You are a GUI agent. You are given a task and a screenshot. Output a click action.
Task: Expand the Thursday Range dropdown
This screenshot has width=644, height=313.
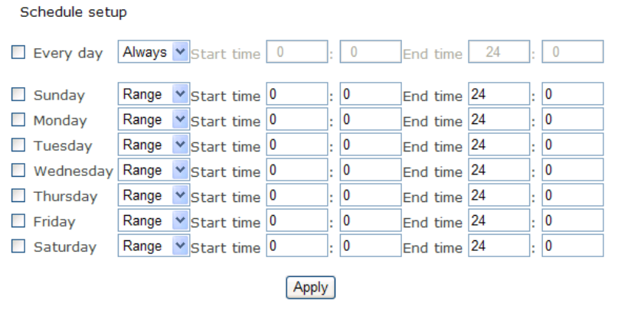pyautogui.click(x=154, y=195)
